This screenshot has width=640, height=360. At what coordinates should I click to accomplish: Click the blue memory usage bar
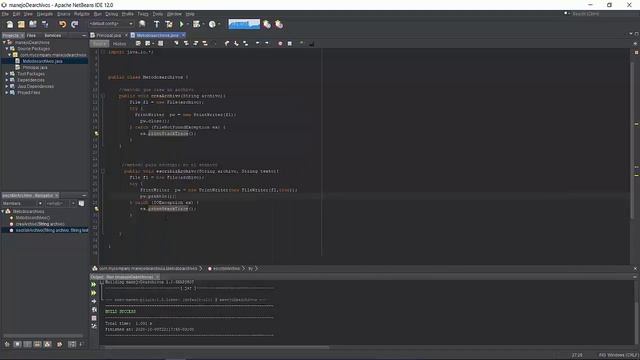[x=244, y=24]
